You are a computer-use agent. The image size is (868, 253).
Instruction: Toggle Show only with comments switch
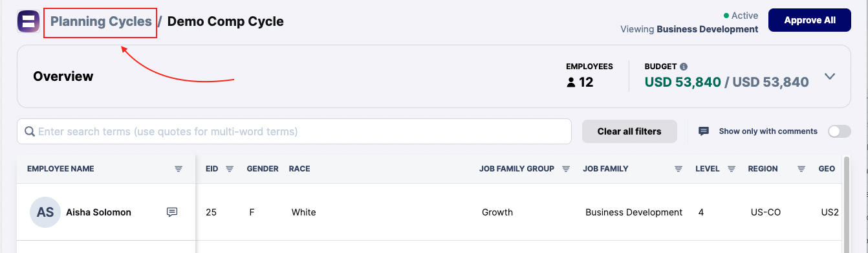840,131
